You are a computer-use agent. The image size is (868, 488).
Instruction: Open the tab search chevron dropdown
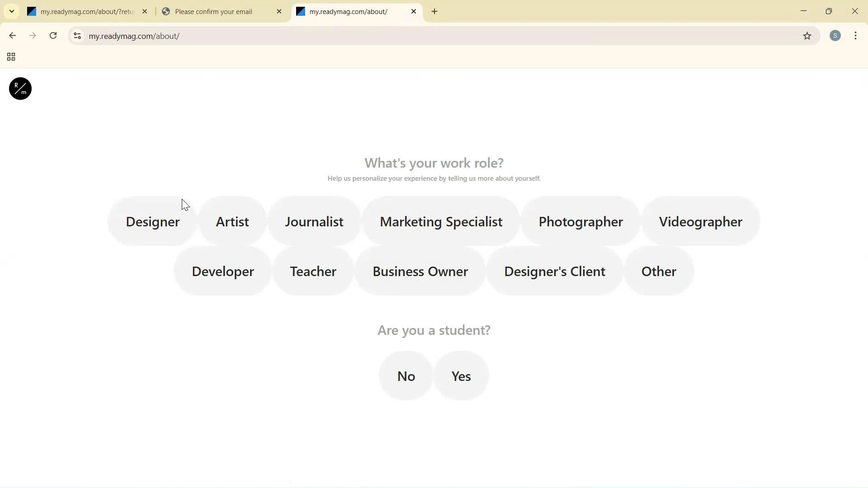pyautogui.click(x=11, y=11)
